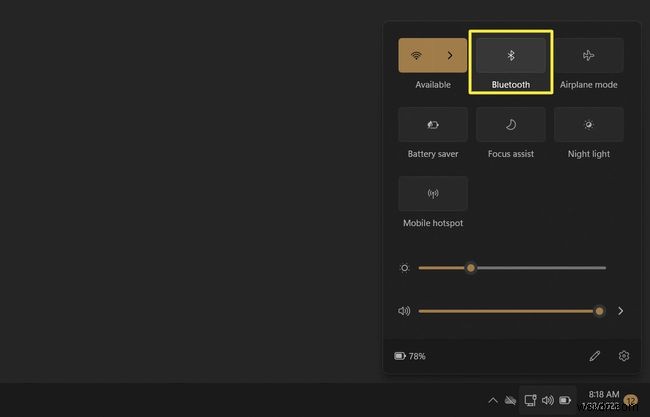This screenshot has height=417, width=650.
Task: Click the taskbar volume speaker icon
Action: (x=548, y=400)
